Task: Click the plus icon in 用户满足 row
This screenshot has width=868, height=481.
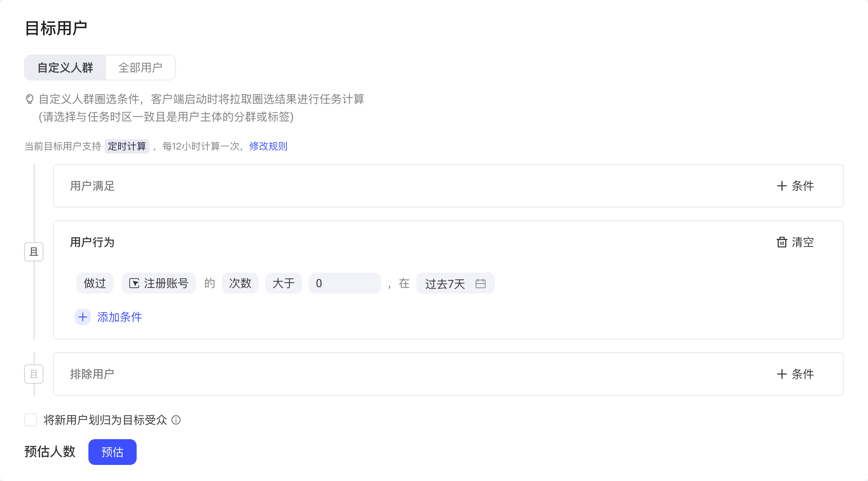Action: click(x=782, y=186)
